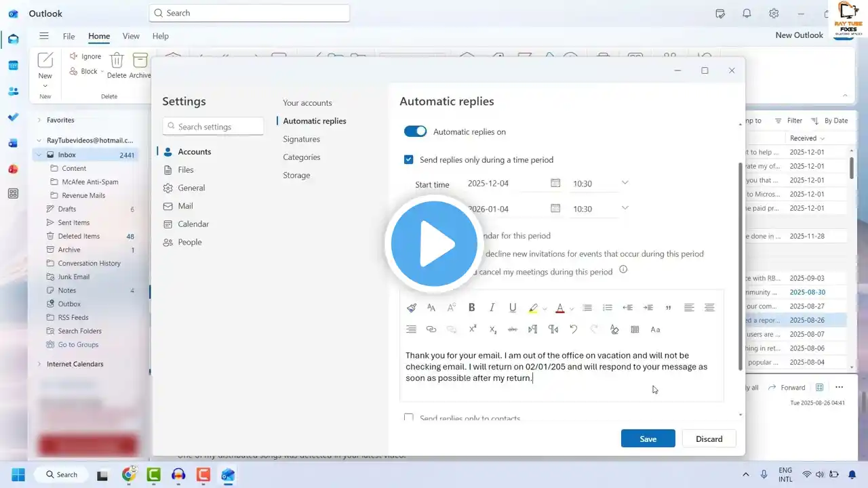Viewport: 868px width, 488px height.
Task: Open the settings gear in title bar
Action: [x=774, y=13]
